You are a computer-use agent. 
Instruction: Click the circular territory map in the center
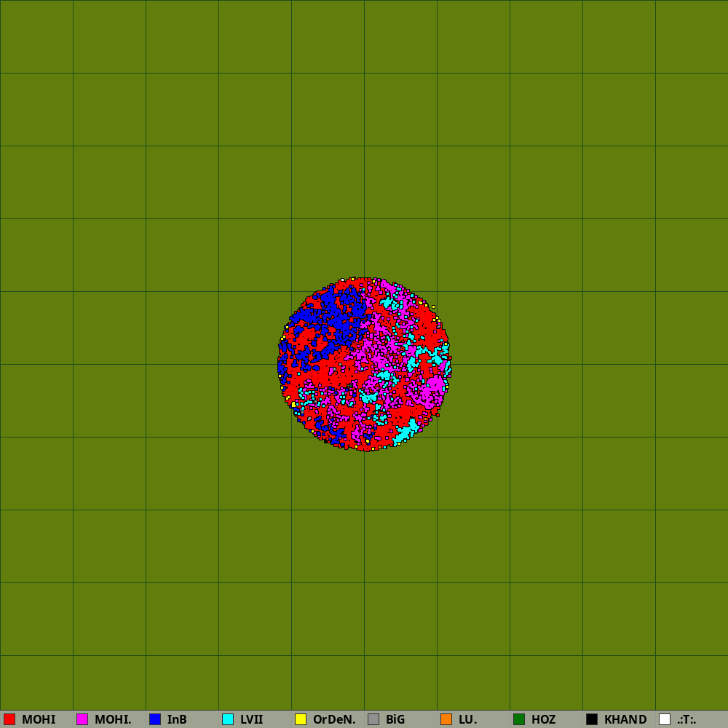365,365
